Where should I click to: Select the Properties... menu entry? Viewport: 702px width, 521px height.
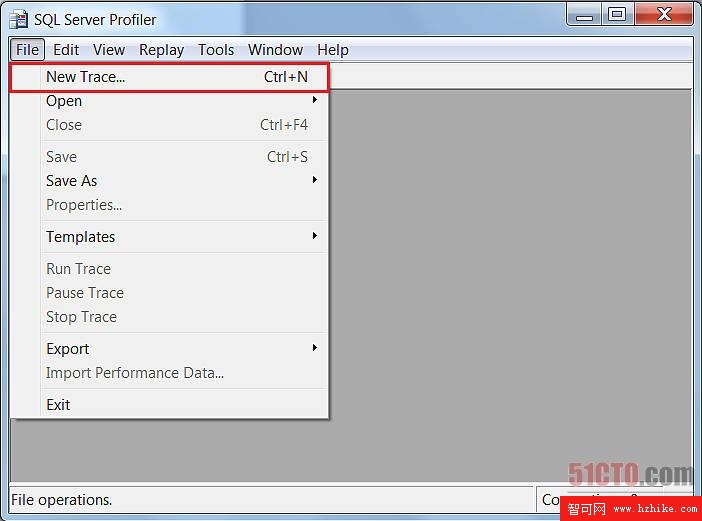coord(169,205)
